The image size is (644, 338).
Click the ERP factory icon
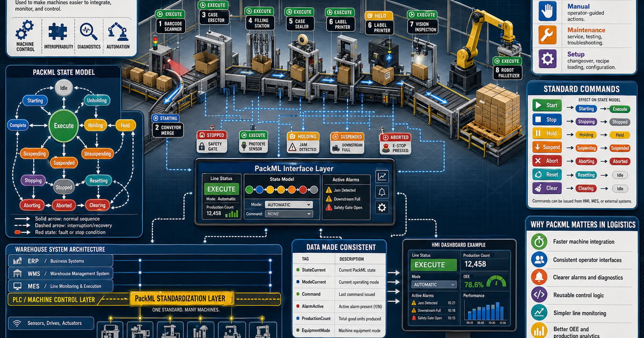point(17,261)
